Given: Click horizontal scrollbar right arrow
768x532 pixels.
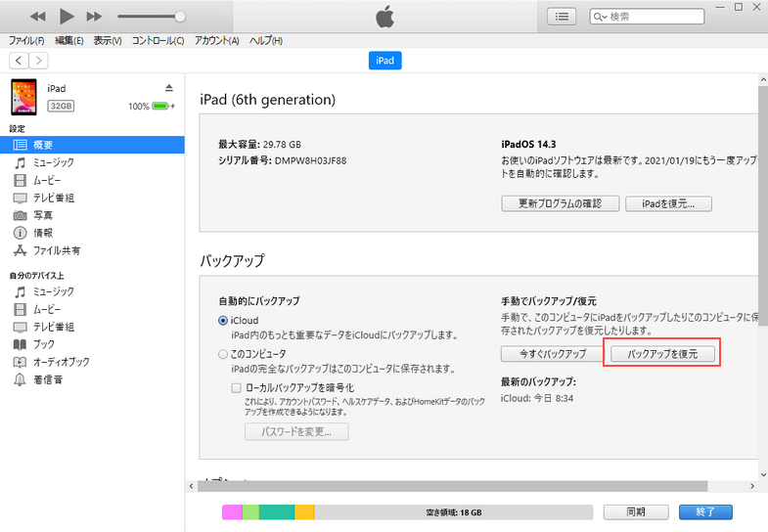Looking at the screenshot, I should pos(752,486).
